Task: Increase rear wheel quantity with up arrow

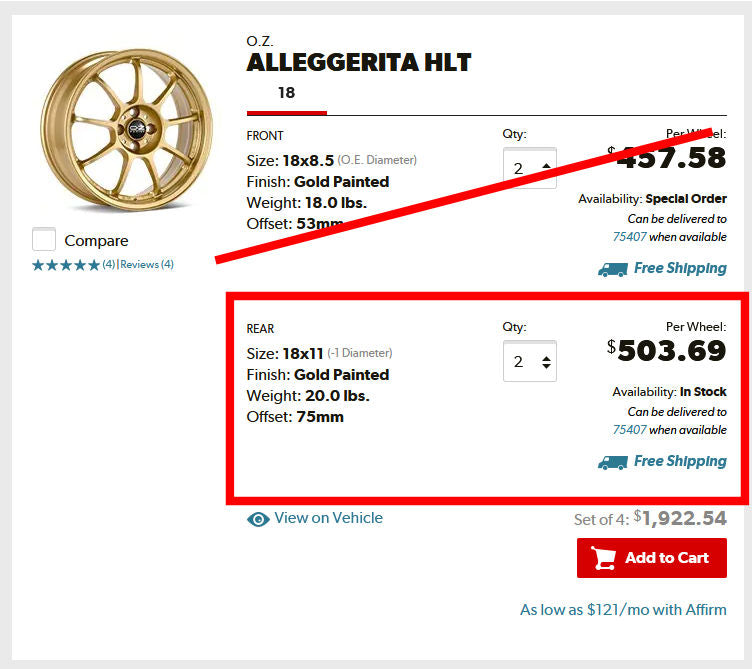Action: 546,356
